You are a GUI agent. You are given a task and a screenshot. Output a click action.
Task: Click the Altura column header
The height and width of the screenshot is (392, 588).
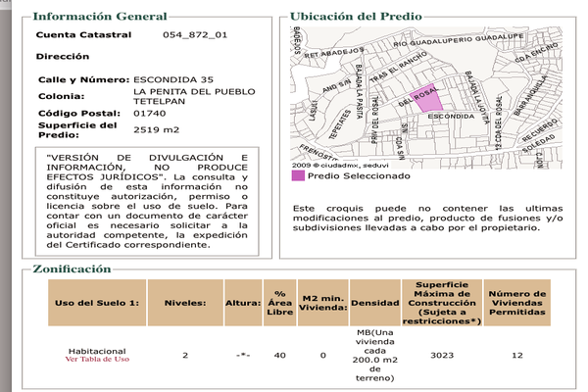[243, 303]
